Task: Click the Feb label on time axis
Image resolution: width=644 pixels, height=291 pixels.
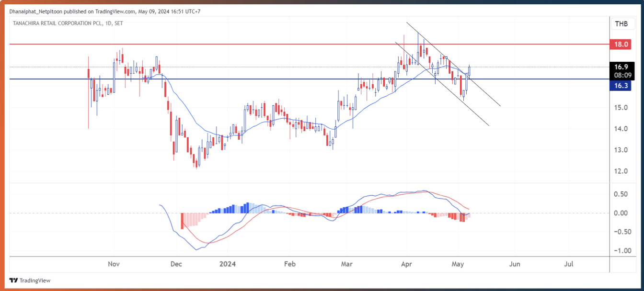Action: pos(289,264)
